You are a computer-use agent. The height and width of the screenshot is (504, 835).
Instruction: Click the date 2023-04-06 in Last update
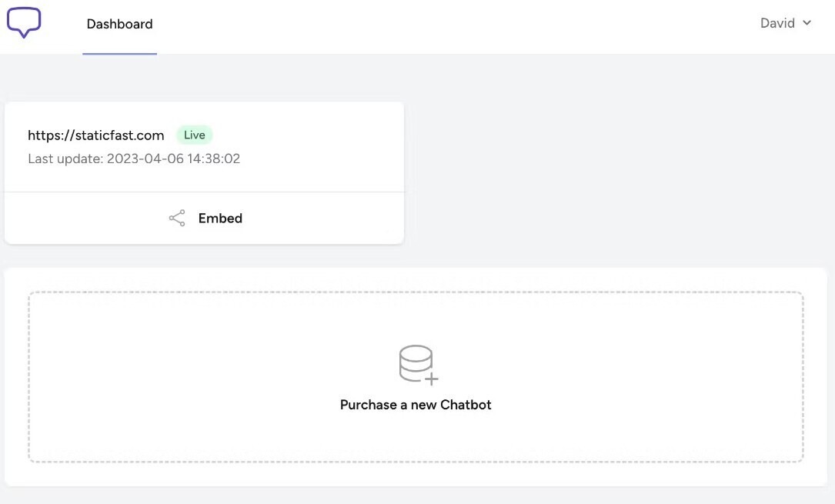click(x=145, y=159)
